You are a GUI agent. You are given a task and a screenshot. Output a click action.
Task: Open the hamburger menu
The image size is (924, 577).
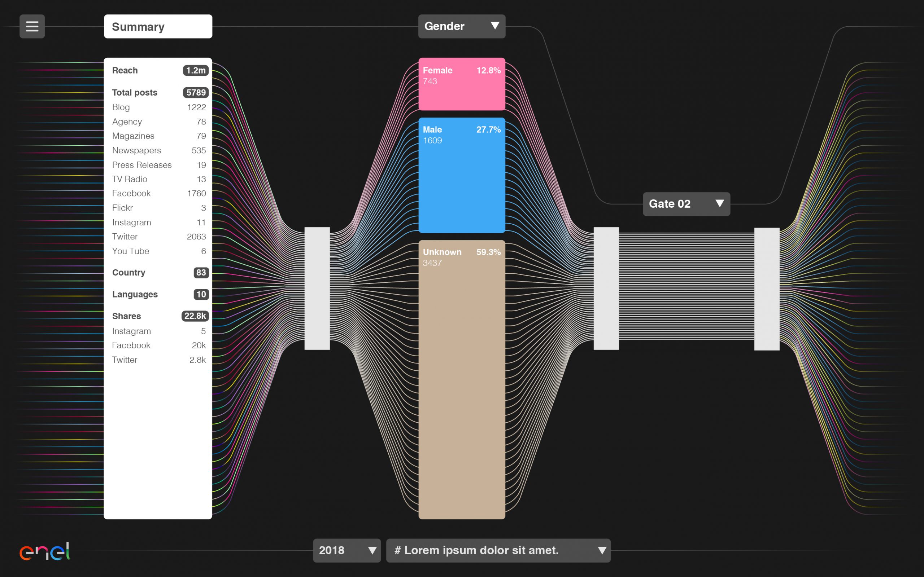tap(32, 26)
